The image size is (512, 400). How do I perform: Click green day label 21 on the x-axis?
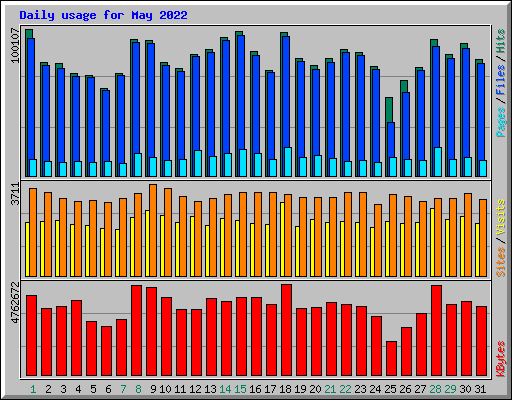(330, 389)
